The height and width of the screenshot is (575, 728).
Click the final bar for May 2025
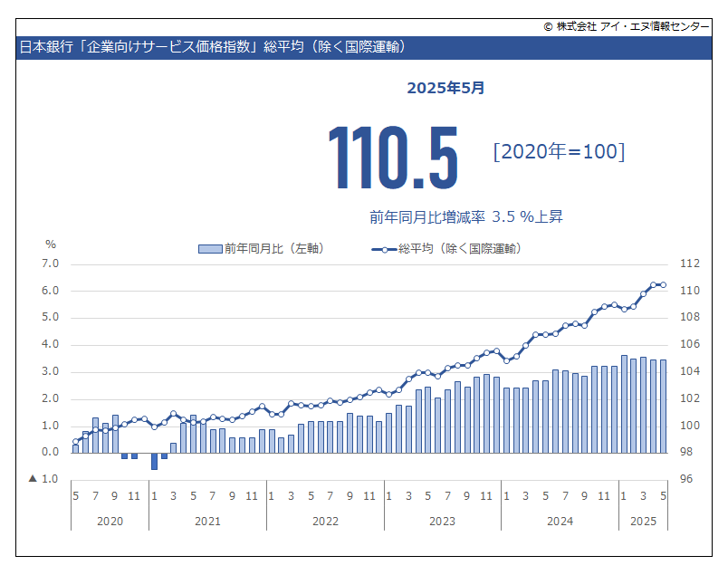(x=664, y=407)
